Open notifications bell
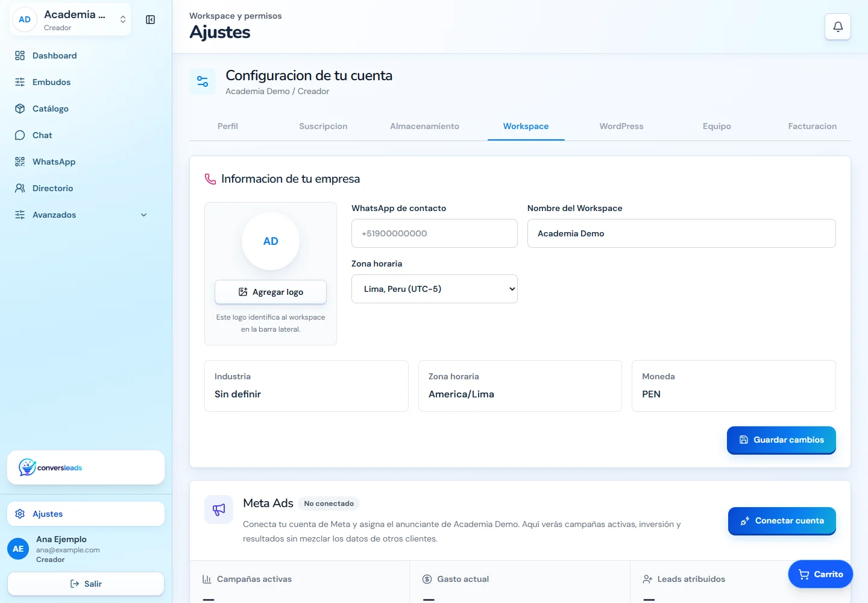This screenshot has width=868, height=603. pyautogui.click(x=838, y=27)
